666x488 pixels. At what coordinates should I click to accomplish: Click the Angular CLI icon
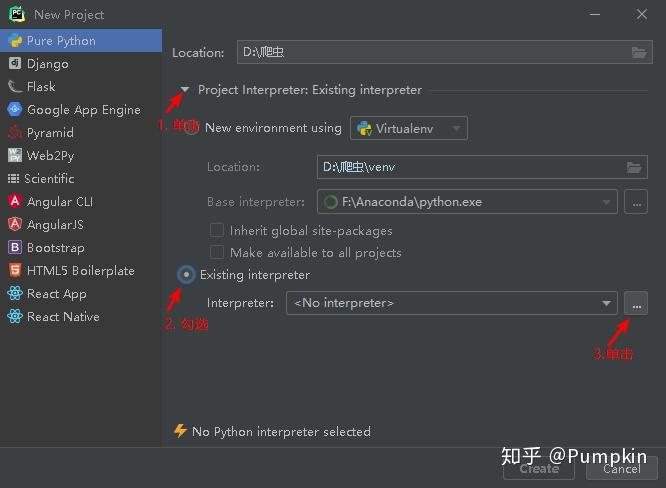click(15, 201)
